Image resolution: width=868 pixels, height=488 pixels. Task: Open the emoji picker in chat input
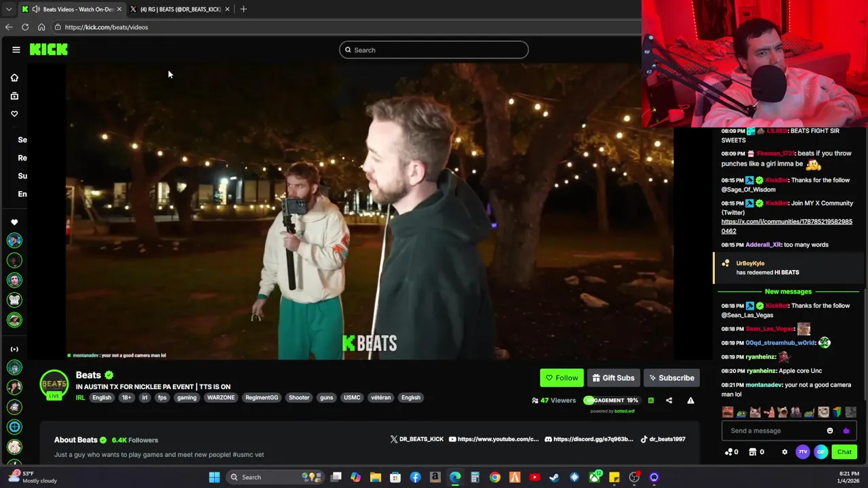(x=830, y=430)
